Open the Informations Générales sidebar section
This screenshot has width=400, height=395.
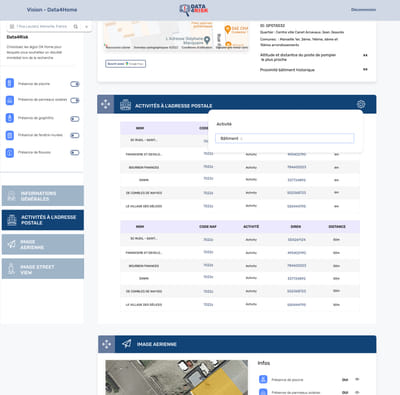(43, 196)
